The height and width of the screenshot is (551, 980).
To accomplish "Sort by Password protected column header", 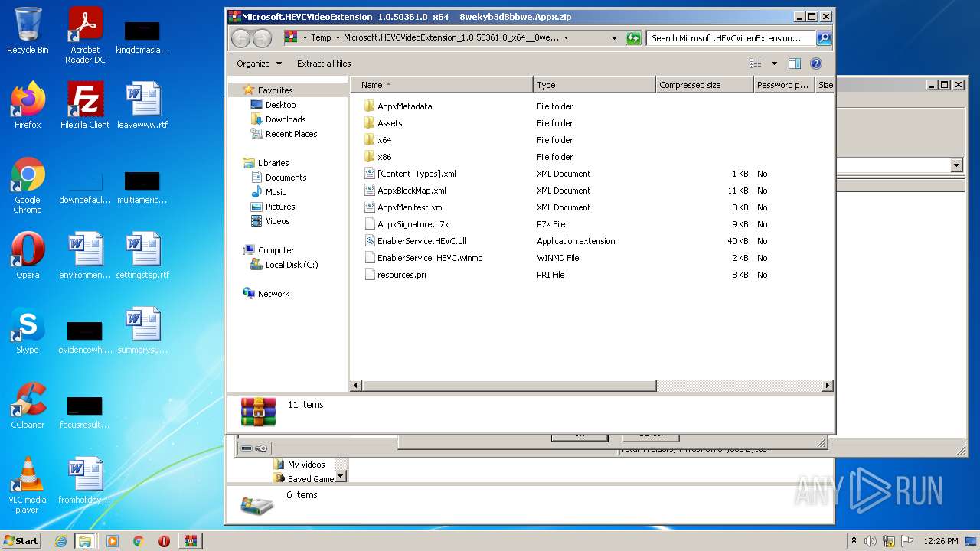I will click(x=784, y=85).
